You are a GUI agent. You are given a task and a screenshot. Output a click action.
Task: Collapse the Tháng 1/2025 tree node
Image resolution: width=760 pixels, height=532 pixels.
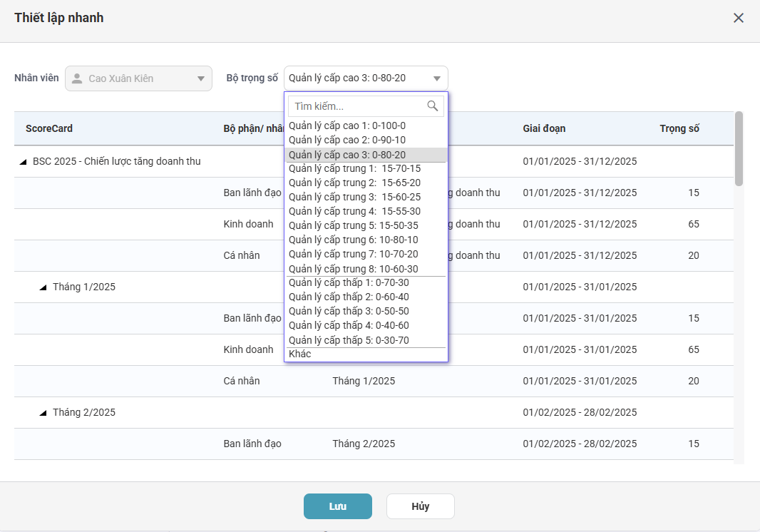[x=43, y=287]
